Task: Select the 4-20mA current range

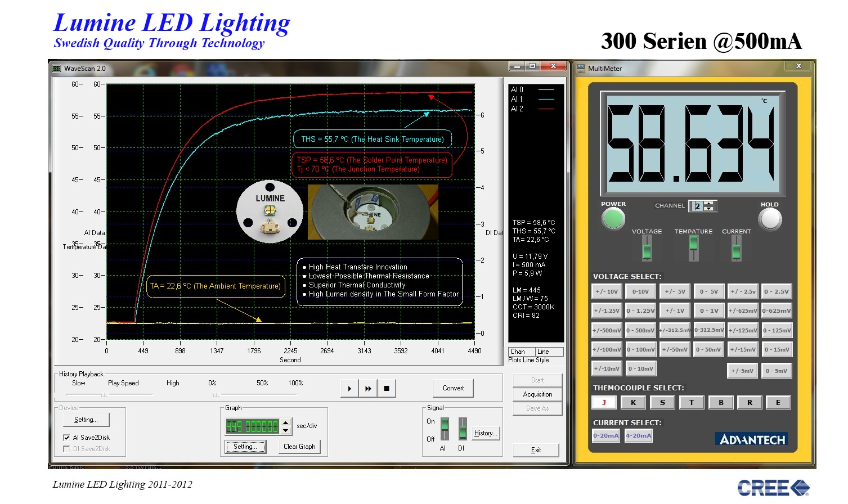Action: click(639, 435)
